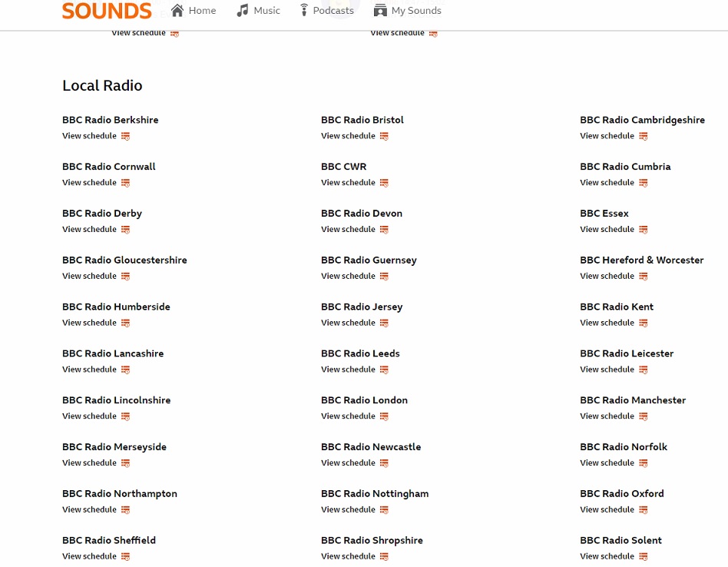Go to BBC CWR station
The height and width of the screenshot is (567, 728).
click(x=343, y=166)
